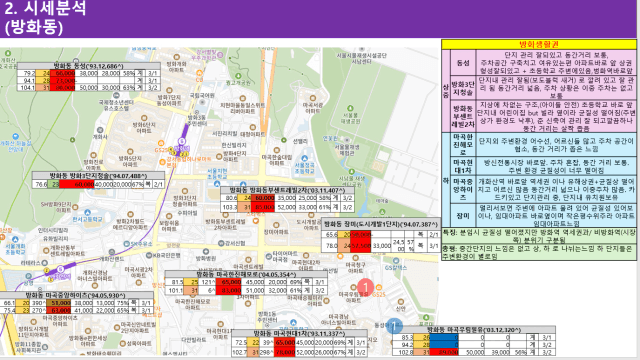640x360 pixels.
Task: Click the 시세분석 slide title text
Action: tap(55, 8)
